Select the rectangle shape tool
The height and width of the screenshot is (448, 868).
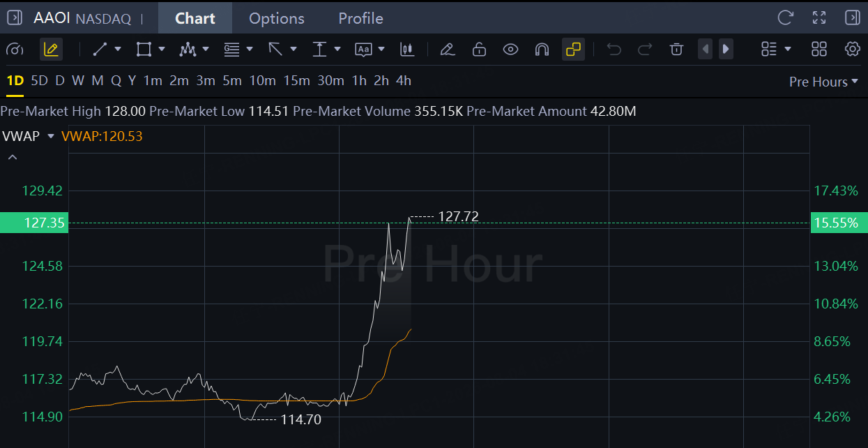144,50
